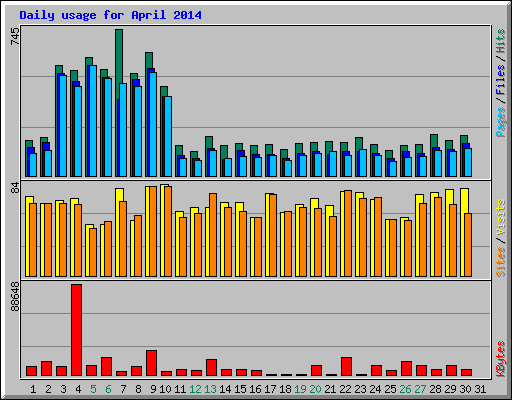Click day label 22 on x-axis
This screenshot has height=400, width=512.
click(345, 389)
